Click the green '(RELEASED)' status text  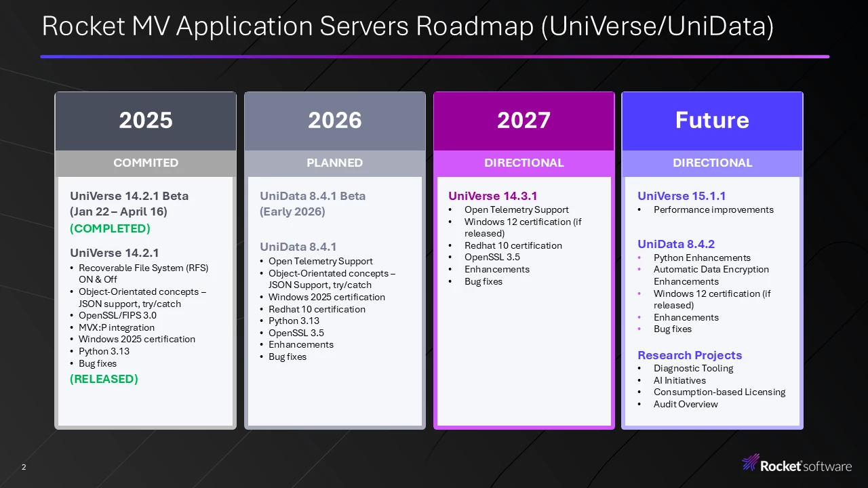(104, 379)
